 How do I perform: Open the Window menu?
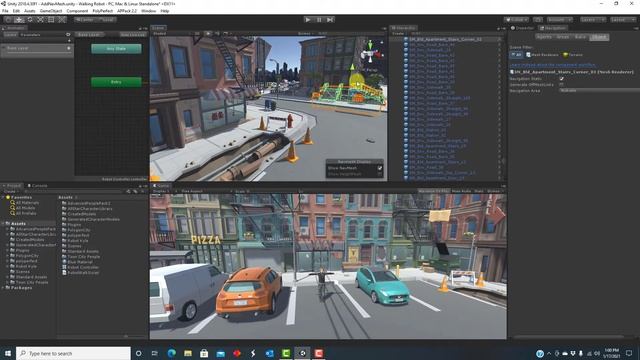[149, 11]
